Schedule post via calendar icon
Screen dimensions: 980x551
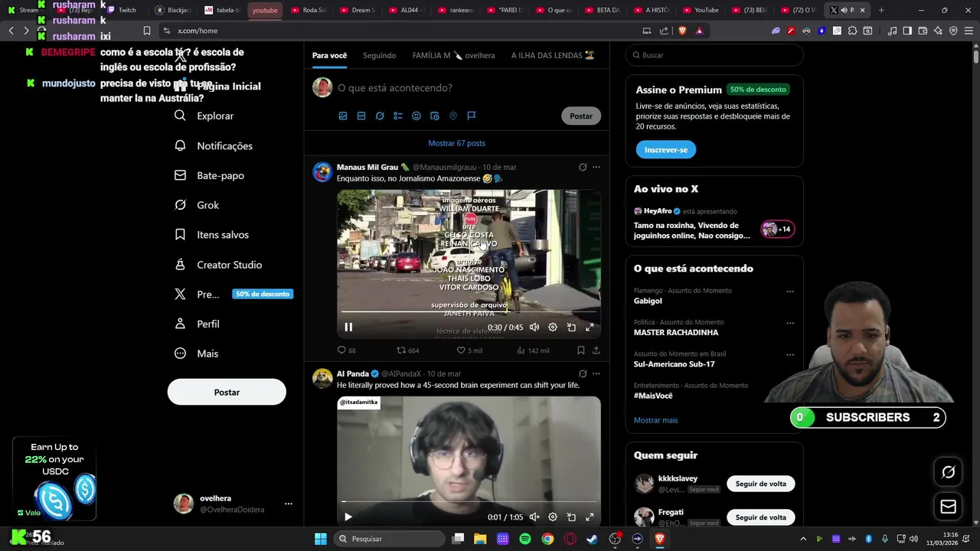(435, 116)
